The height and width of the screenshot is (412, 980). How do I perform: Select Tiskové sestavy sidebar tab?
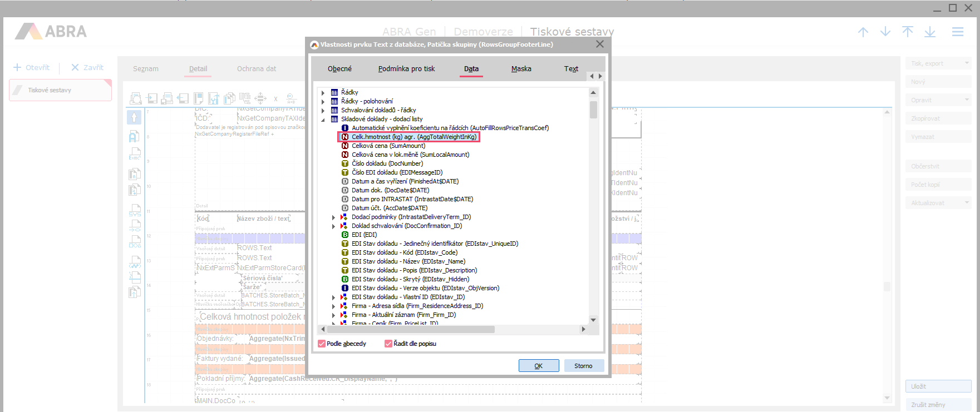(60, 90)
